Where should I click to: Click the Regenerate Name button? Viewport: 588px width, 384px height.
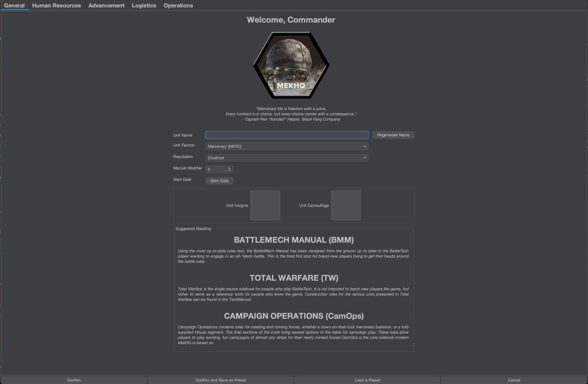click(x=393, y=135)
